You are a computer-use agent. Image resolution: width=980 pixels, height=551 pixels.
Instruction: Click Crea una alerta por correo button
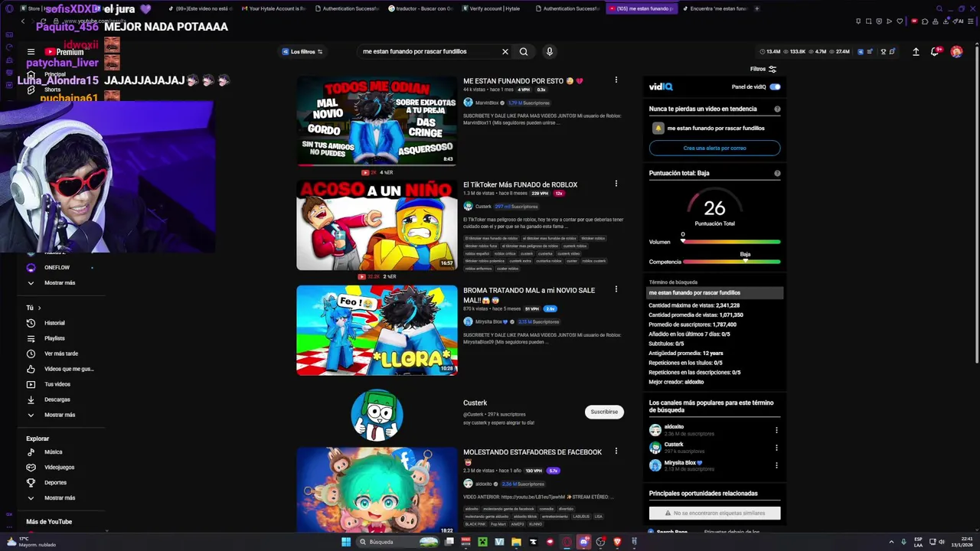tap(714, 148)
